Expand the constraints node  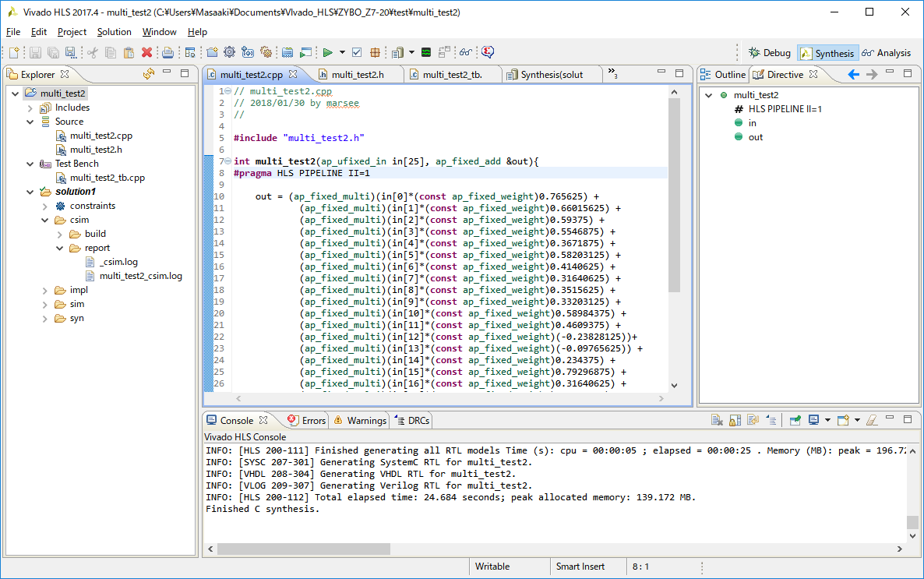pyautogui.click(x=44, y=207)
